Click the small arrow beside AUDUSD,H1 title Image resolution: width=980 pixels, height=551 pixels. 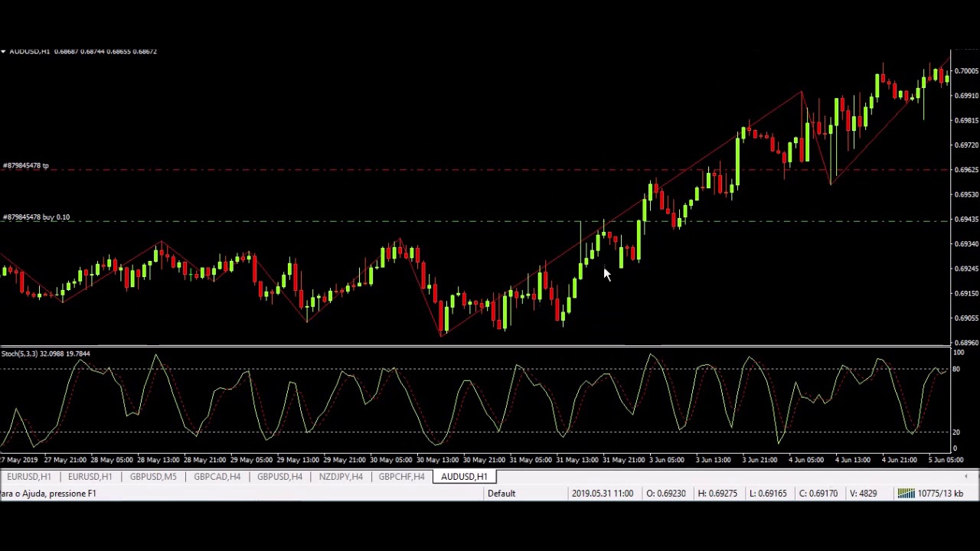(3, 51)
